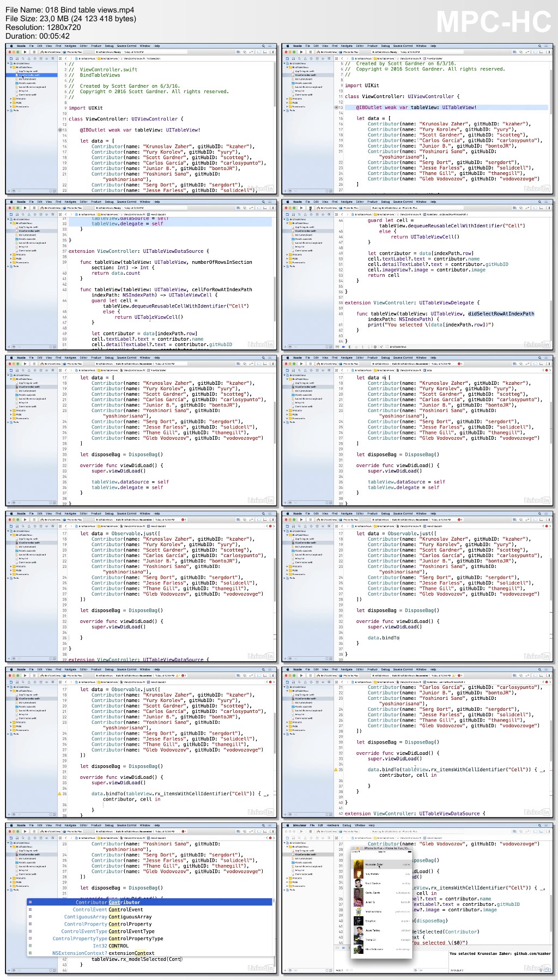This screenshot has height=980, width=558.
Task: Click didSelectRowAtIndexPath in highlighted delegate method frame
Action: (x=501, y=313)
